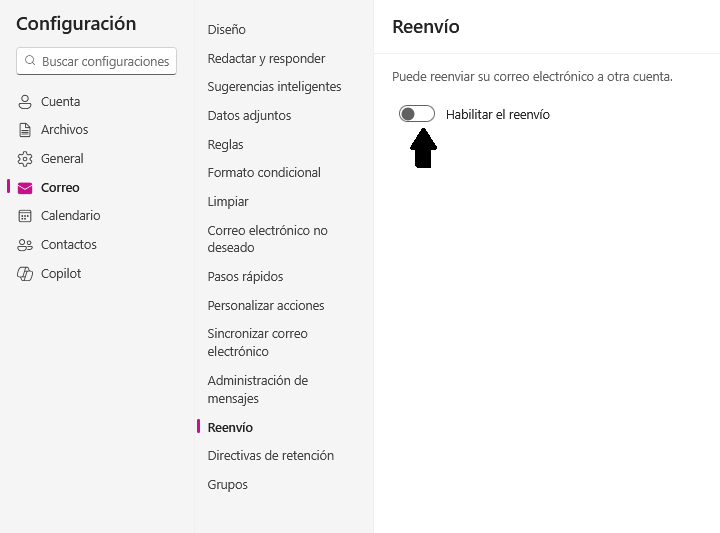Open the Reglas section
Viewport: 720px width, 533px height.
point(225,145)
